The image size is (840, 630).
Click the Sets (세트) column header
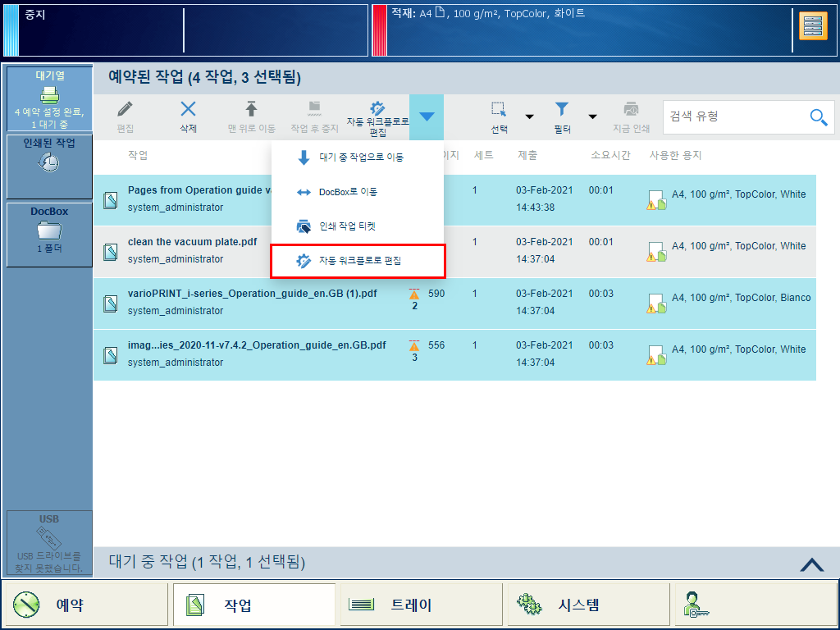pos(484,155)
